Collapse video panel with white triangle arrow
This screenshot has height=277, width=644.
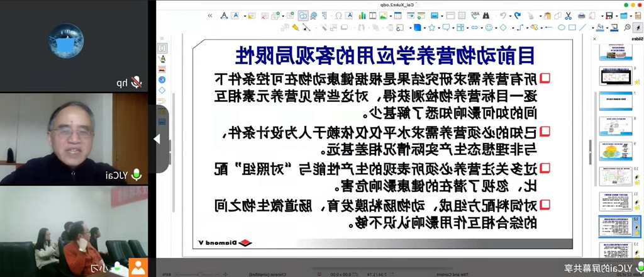point(157,139)
